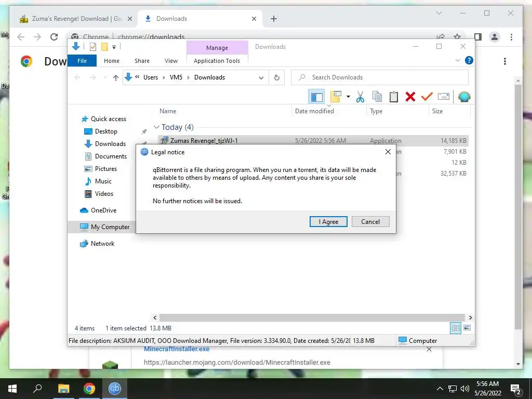Open the View ribbon tab

pos(171,61)
